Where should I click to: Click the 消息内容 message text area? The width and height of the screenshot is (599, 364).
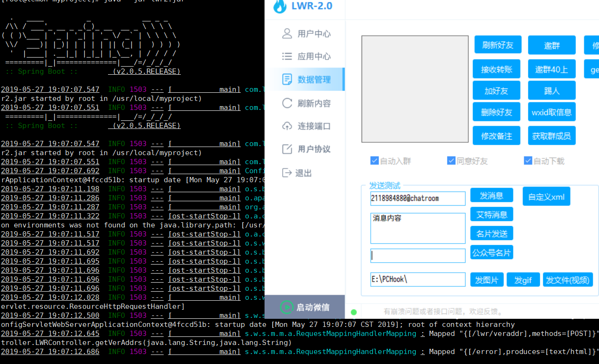[418, 228]
